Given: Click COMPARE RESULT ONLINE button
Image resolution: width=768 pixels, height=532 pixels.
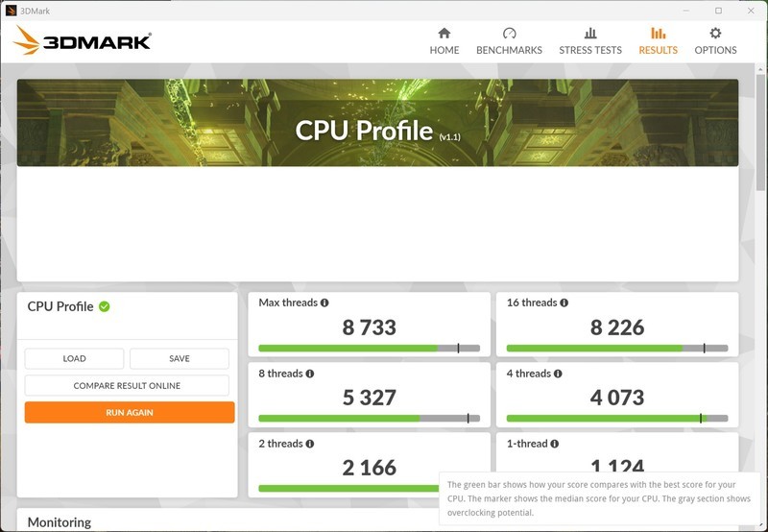Looking at the screenshot, I should coord(127,385).
